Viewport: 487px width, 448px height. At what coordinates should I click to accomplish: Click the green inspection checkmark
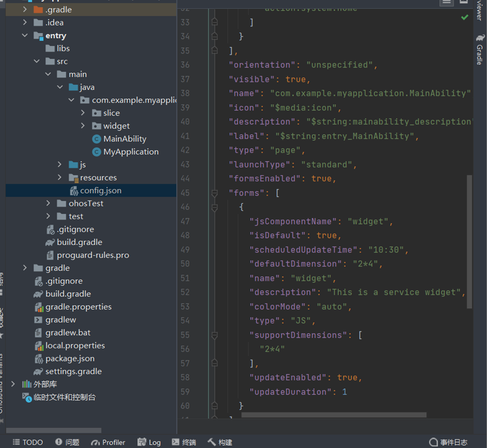464,17
